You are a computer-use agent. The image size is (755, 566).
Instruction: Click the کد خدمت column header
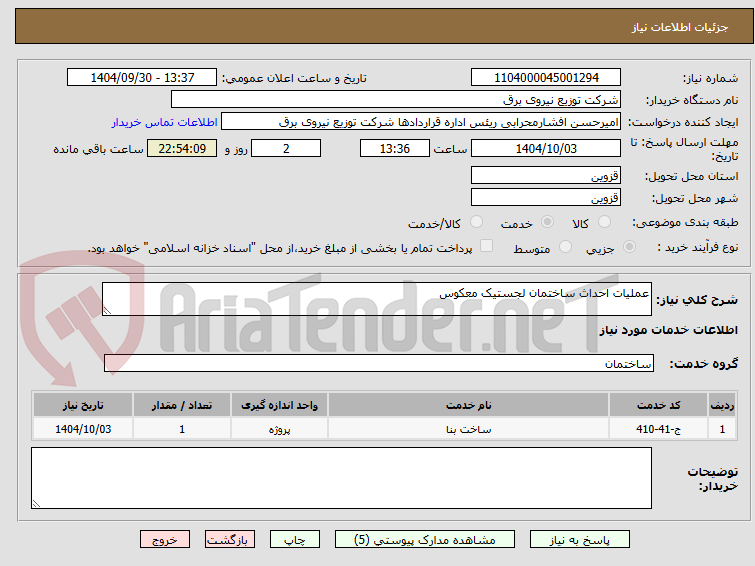click(x=658, y=405)
